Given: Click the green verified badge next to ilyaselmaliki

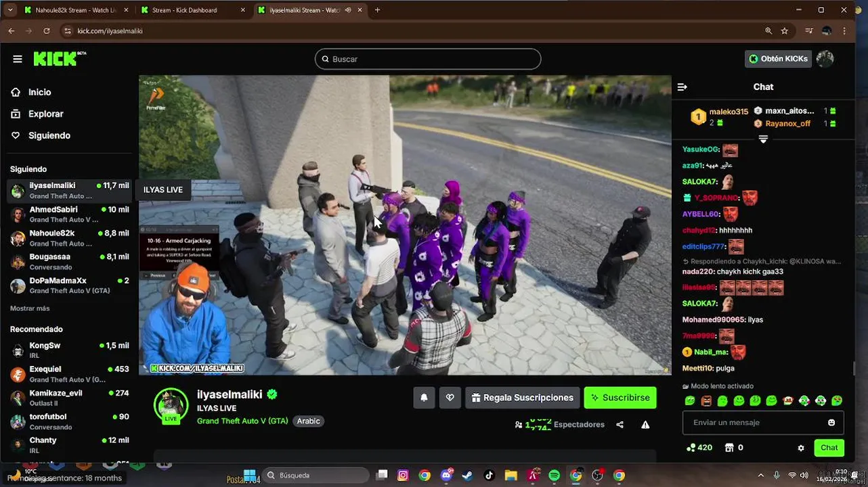Looking at the screenshot, I should click(x=272, y=394).
